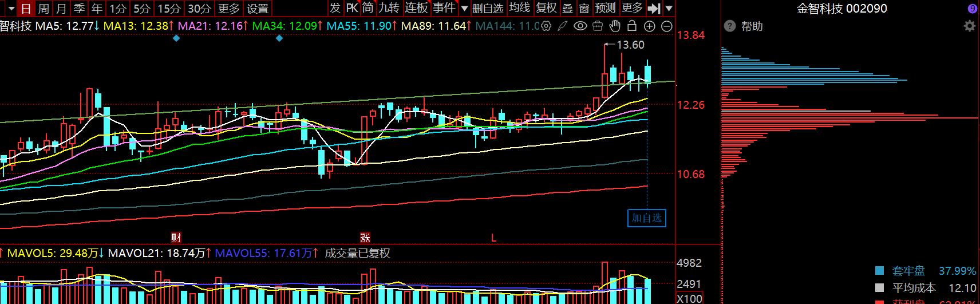Screen dimensions: 980x304
Task: Open the dropdown arrow at far right of toolbar
Action: 669,9
